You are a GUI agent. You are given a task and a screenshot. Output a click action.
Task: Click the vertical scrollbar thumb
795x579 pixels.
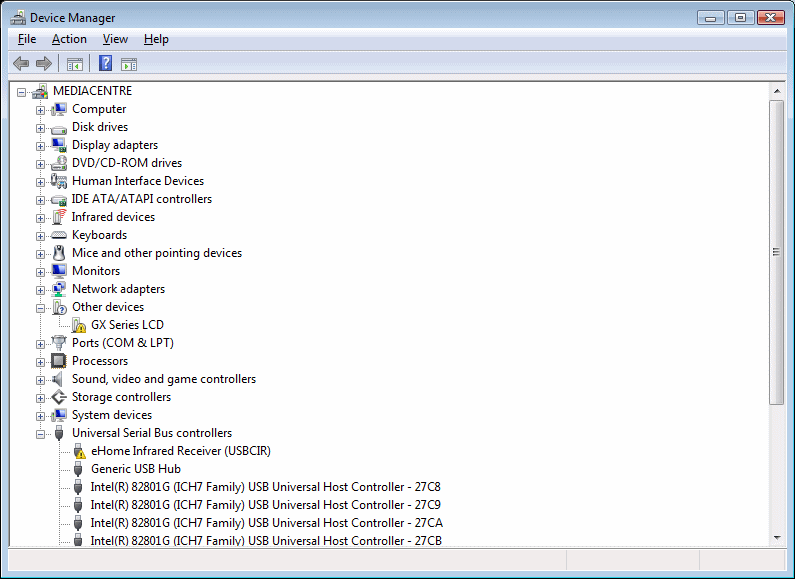pyautogui.click(x=776, y=252)
